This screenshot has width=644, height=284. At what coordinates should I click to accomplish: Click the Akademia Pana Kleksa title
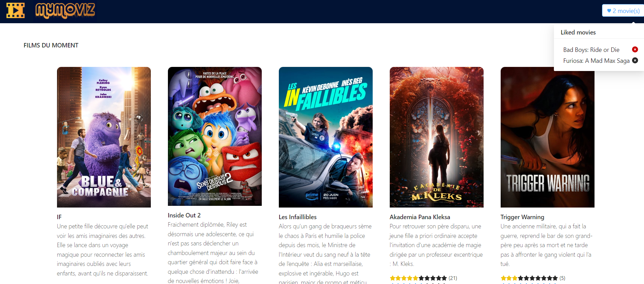coord(420,217)
